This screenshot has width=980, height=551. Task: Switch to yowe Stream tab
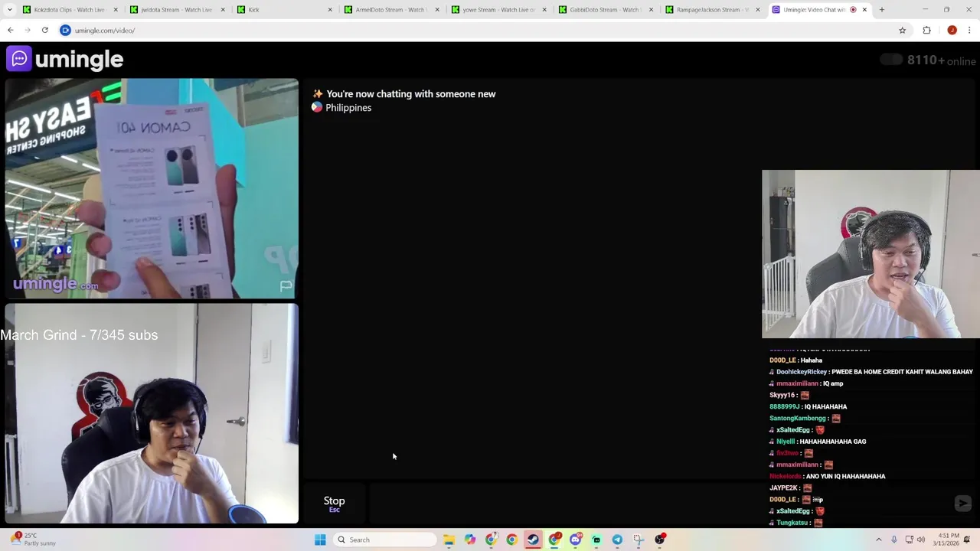[x=498, y=10]
